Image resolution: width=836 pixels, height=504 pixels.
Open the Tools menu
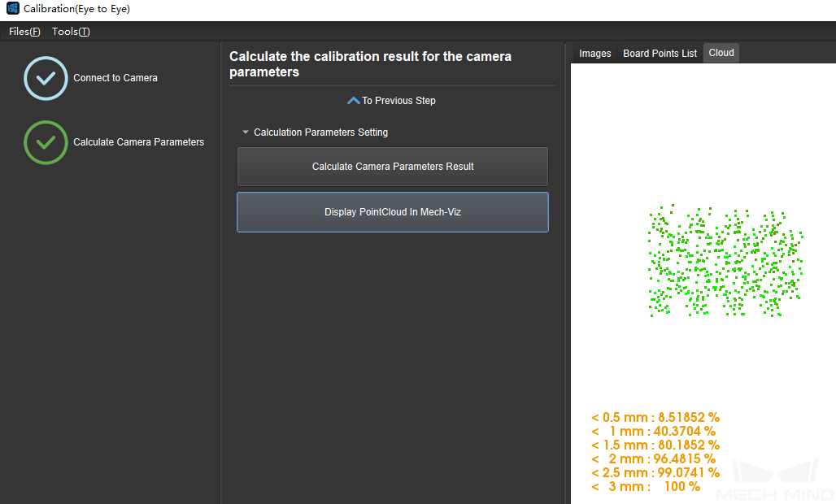coord(71,32)
